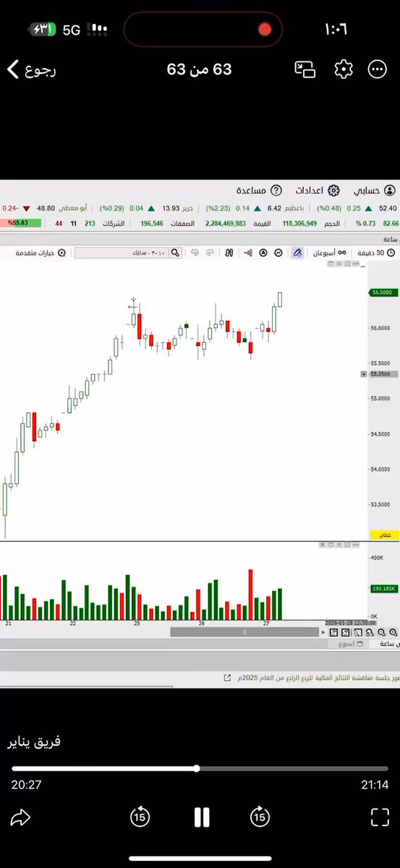Screen dimensions: 400x868
Task: Open the اعدادات settings menu
Action: click(x=318, y=191)
